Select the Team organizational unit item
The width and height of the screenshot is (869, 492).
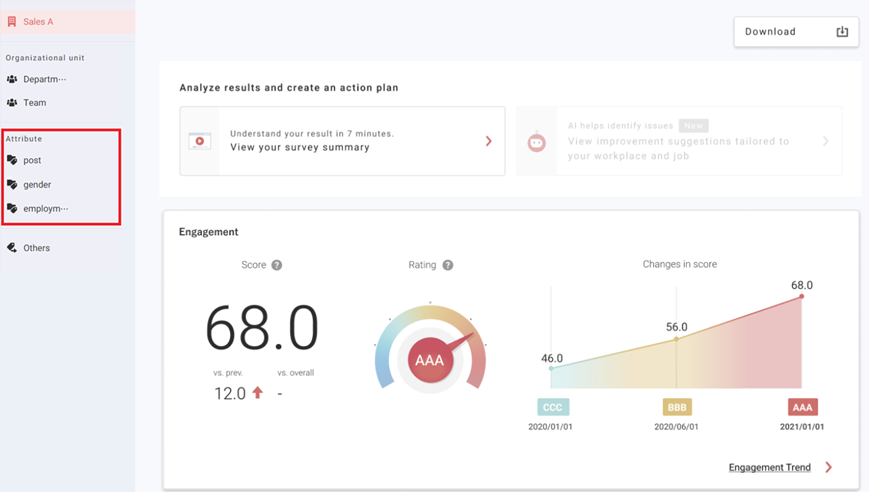click(x=35, y=103)
